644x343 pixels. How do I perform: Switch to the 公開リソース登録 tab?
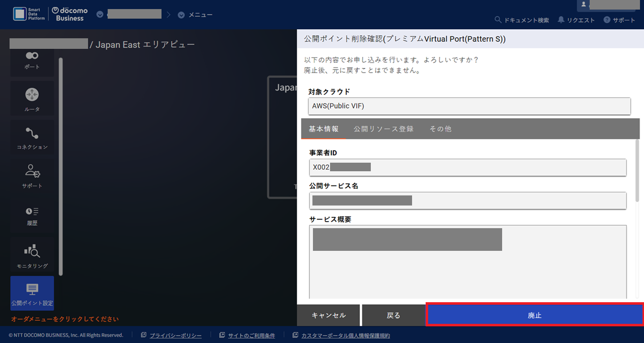(x=383, y=129)
